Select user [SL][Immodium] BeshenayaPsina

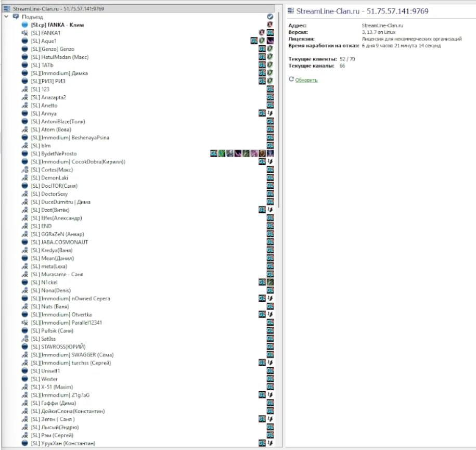click(70, 137)
